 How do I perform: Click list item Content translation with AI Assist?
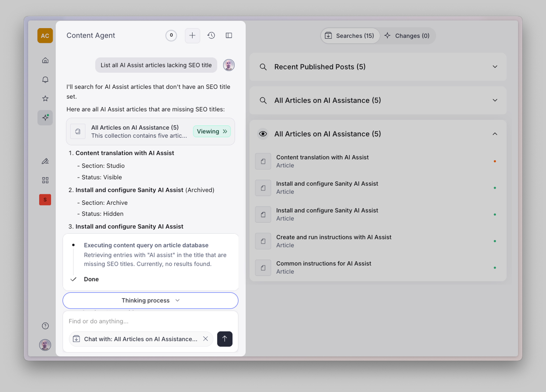click(124, 153)
